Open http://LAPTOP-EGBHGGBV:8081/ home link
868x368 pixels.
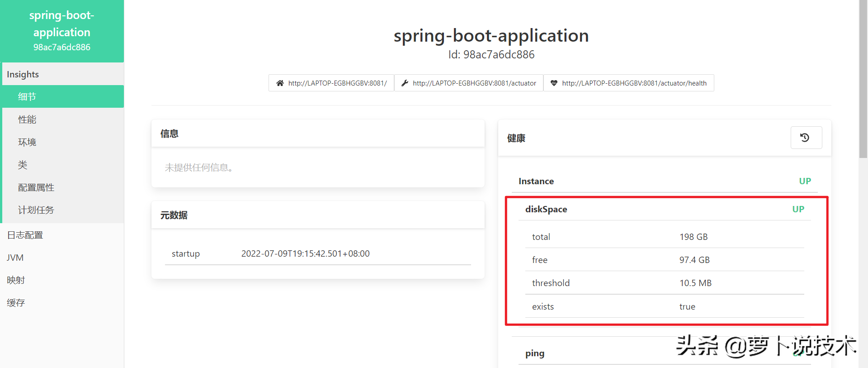(x=331, y=83)
